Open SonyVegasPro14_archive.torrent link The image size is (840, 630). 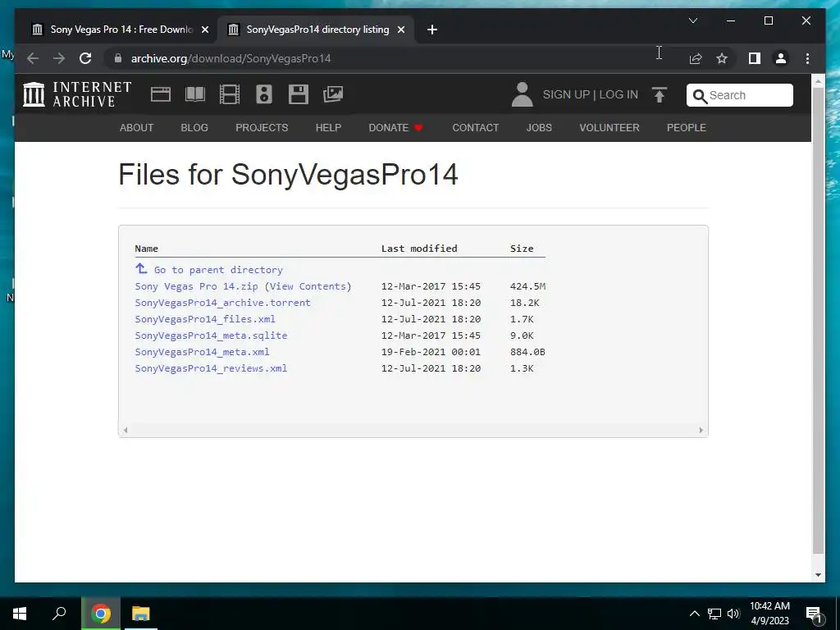tap(223, 303)
